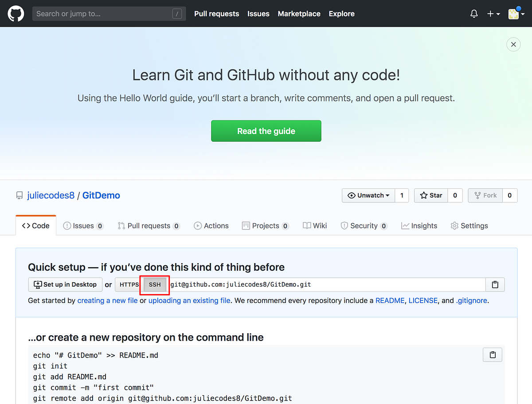This screenshot has height=404, width=532.
Task: Click the 'git init' command line
Action: click(x=51, y=366)
